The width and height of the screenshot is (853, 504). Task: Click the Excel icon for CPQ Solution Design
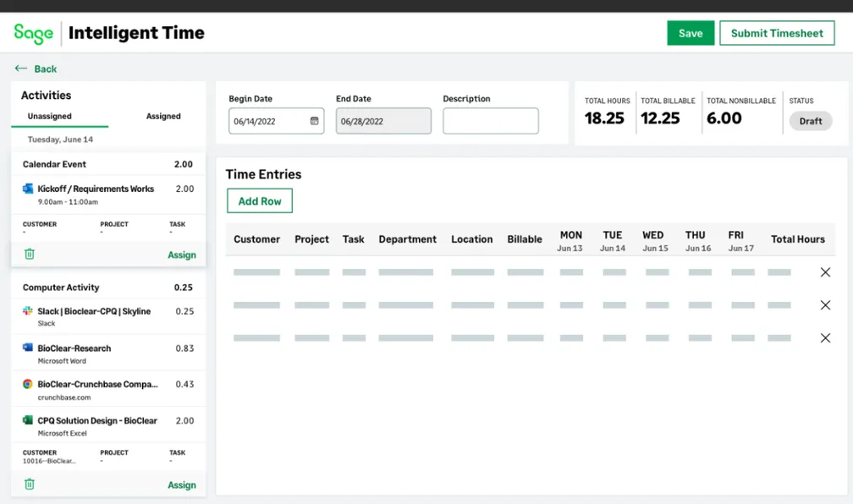point(28,420)
